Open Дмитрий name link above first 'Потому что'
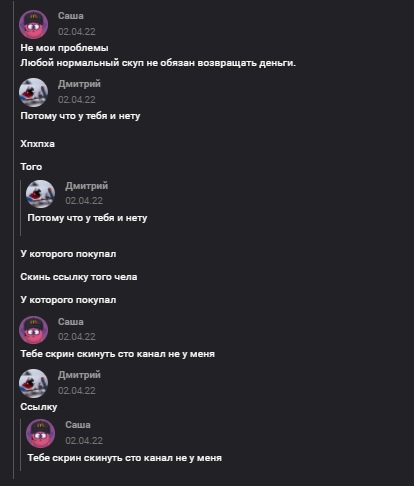This screenshot has height=486, width=414. point(79,84)
